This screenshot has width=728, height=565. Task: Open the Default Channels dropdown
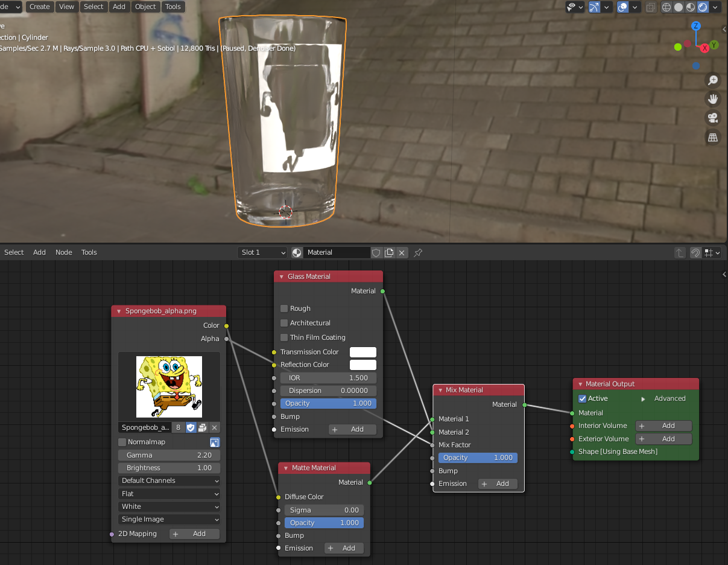point(169,480)
